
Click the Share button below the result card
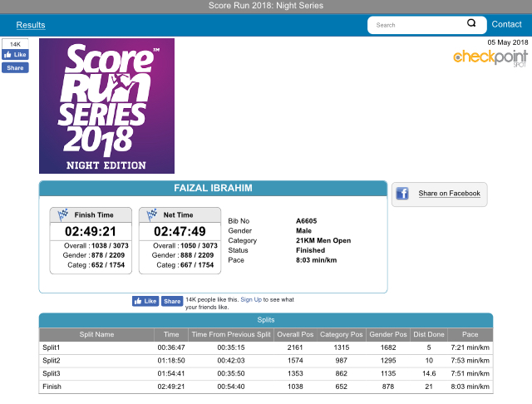(x=172, y=301)
